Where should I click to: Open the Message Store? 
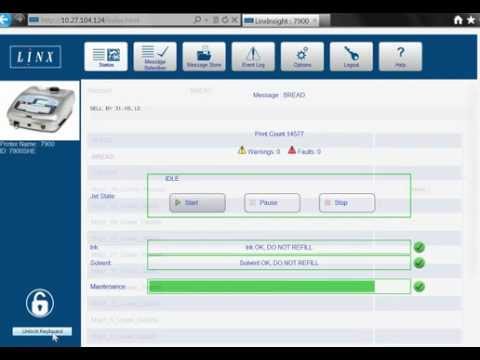pos(204,56)
